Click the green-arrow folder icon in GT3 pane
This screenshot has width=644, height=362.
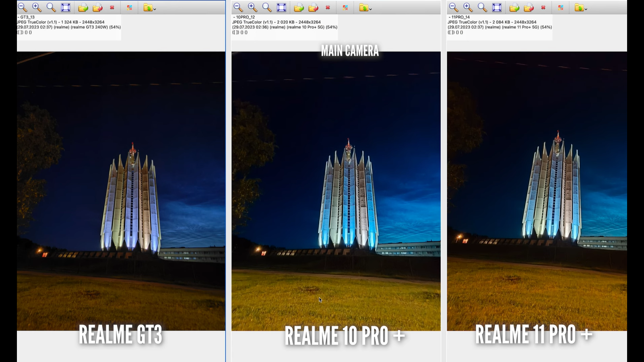[x=83, y=8]
